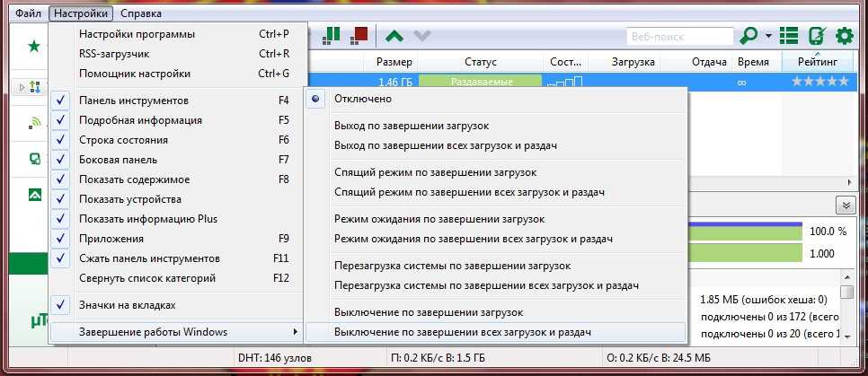Open the search provider dropdown arrow

[769, 36]
